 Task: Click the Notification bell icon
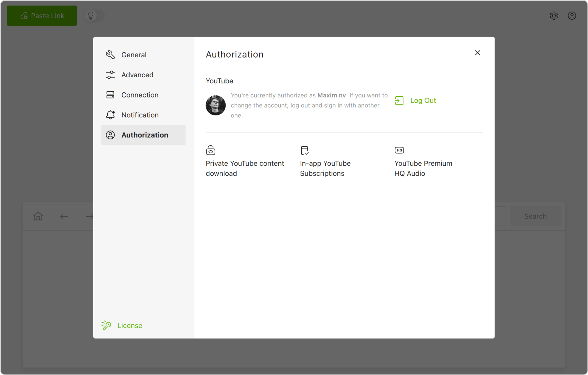(x=110, y=115)
